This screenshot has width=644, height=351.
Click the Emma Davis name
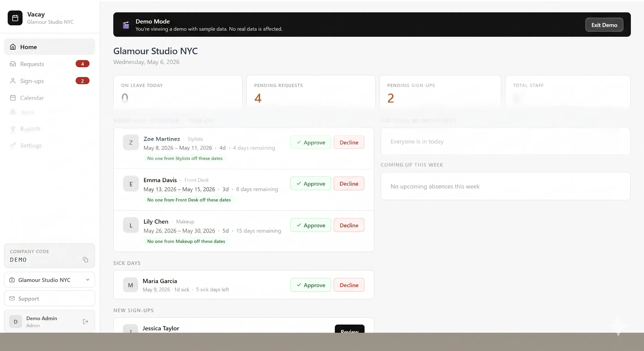[160, 180]
